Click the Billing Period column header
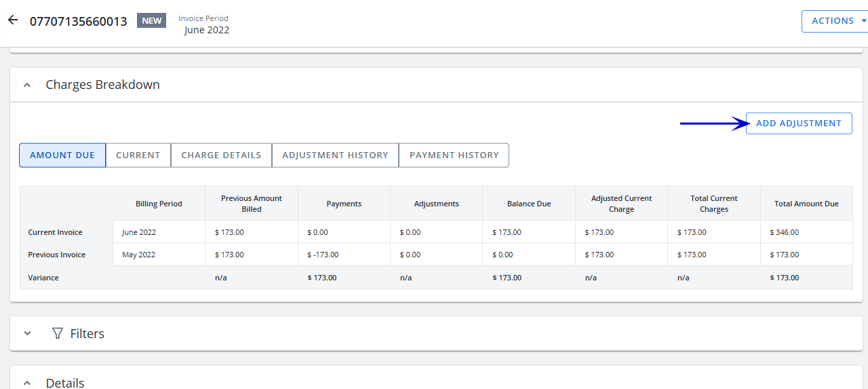868x389 pixels. pos(159,204)
